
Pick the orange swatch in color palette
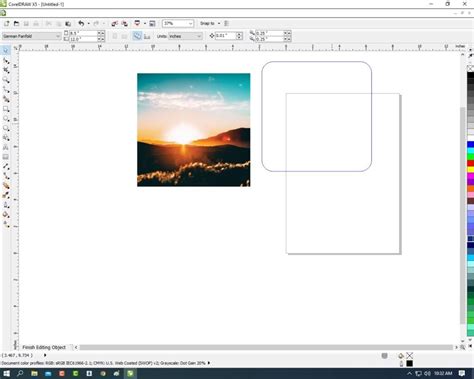[x=470, y=189]
